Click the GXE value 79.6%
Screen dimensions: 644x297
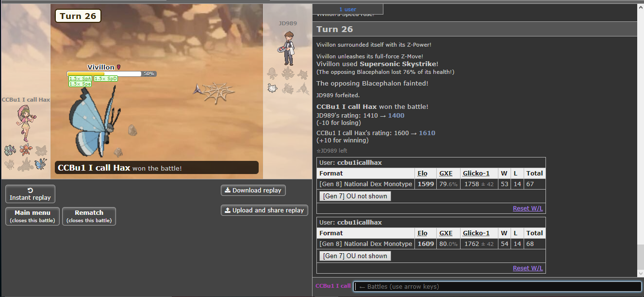pos(448,184)
